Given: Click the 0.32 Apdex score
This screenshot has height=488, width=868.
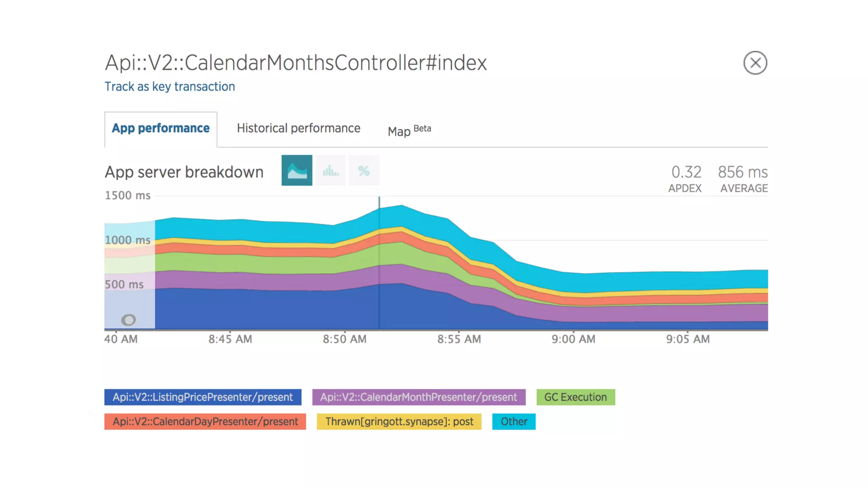Looking at the screenshot, I should tap(686, 172).
